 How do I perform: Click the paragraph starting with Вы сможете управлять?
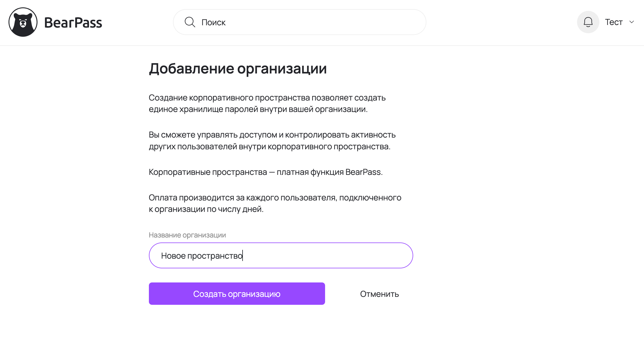pos(272,140)
